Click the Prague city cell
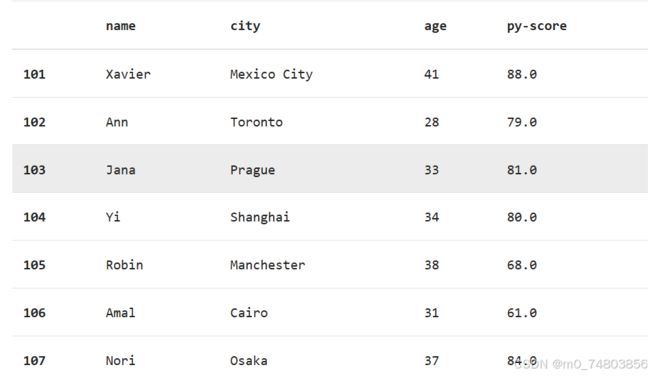 (x=252, y=170)
